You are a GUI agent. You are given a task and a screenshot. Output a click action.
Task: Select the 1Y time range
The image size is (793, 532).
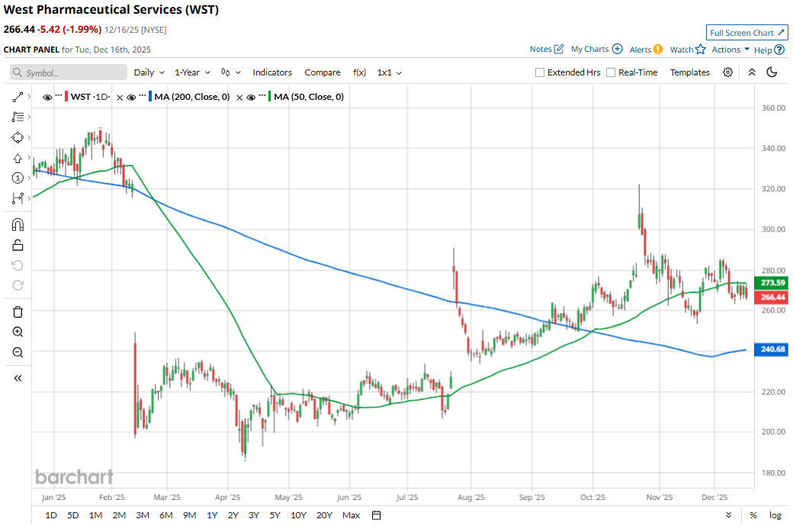[212, 515]
